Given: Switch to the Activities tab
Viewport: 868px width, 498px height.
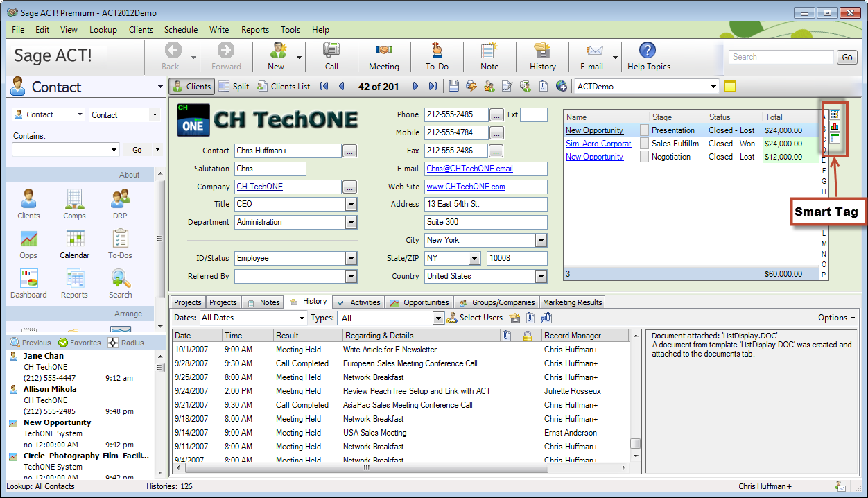Looking at the screenshot, I should pyautogui.click(x=358, y=302).
